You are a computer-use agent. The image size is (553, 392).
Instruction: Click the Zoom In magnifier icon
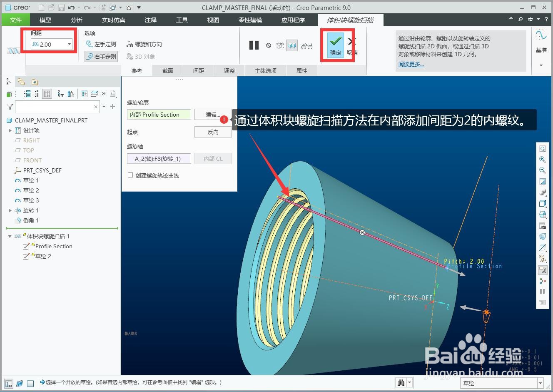click(543, 160)
